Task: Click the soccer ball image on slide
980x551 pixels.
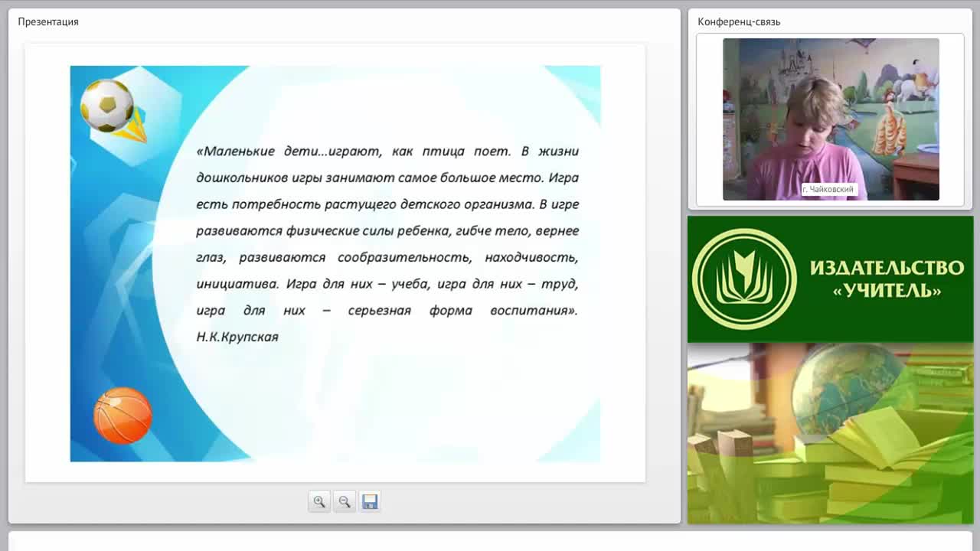Action: 106,106
